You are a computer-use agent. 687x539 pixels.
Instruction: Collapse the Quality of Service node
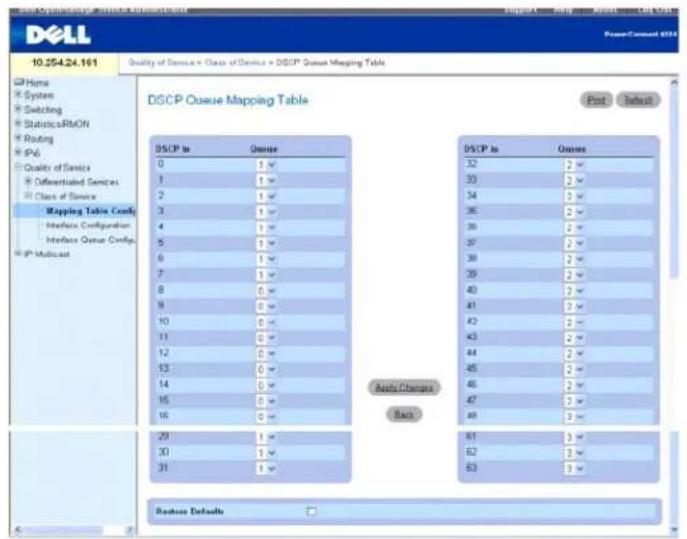pyautogui.click(x=18, y=167)
